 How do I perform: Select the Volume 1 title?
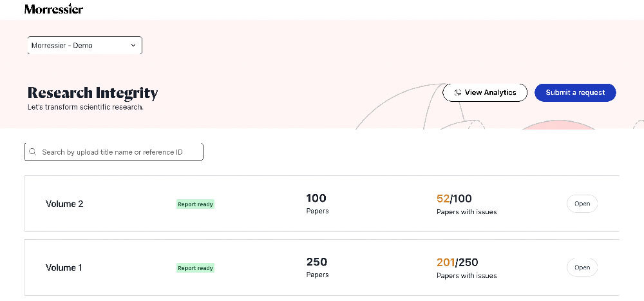coord(64,267)
